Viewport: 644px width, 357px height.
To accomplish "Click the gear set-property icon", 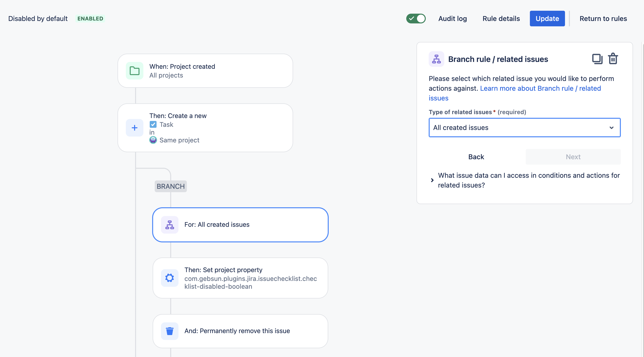I will click(x=169, y=278).
